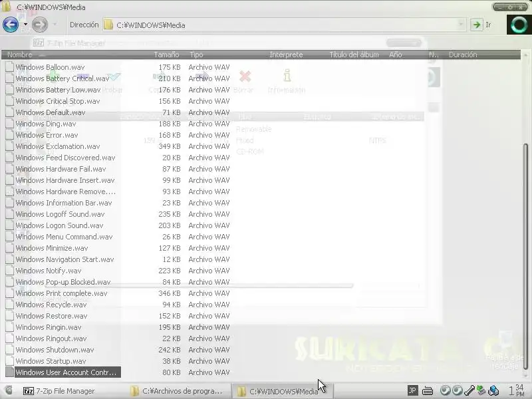The width and height of the screenshot is (532, 399).
Task: Click the 349 KB size of Windows Exclamation.wav
Action: 170,146
